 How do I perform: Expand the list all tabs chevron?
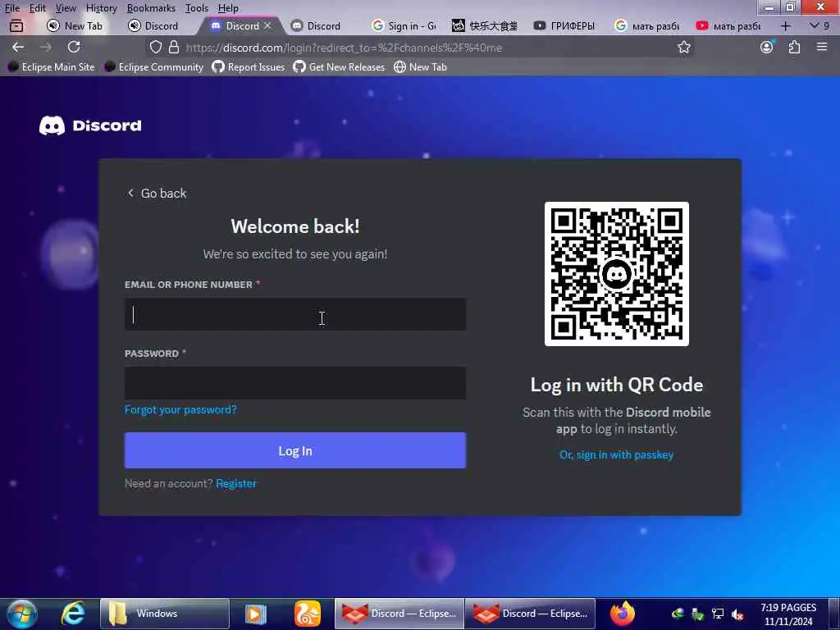click(x=815, y=25)
